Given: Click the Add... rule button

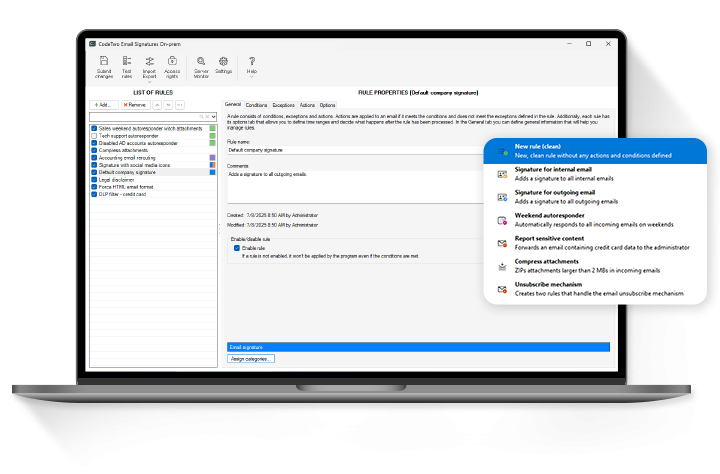Looking at the screenshot, I should [x=104, y=105].
